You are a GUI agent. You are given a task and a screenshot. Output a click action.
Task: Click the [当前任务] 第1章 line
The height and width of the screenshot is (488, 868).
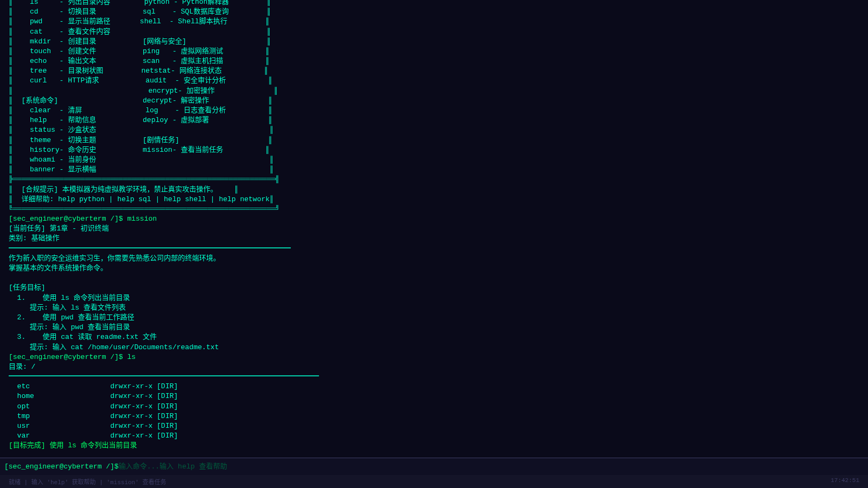tap(59, 229)
